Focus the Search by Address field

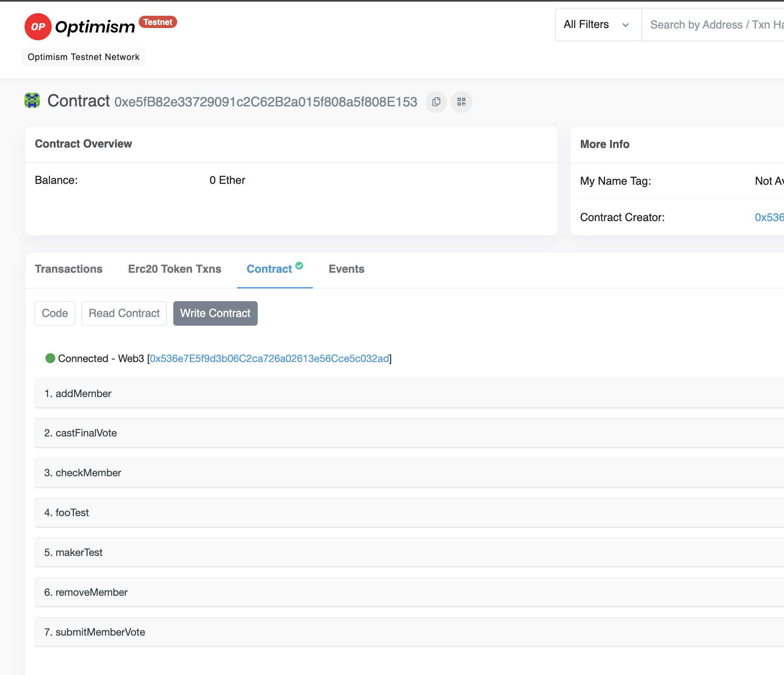pyautogui.click(x=713, y=25)
